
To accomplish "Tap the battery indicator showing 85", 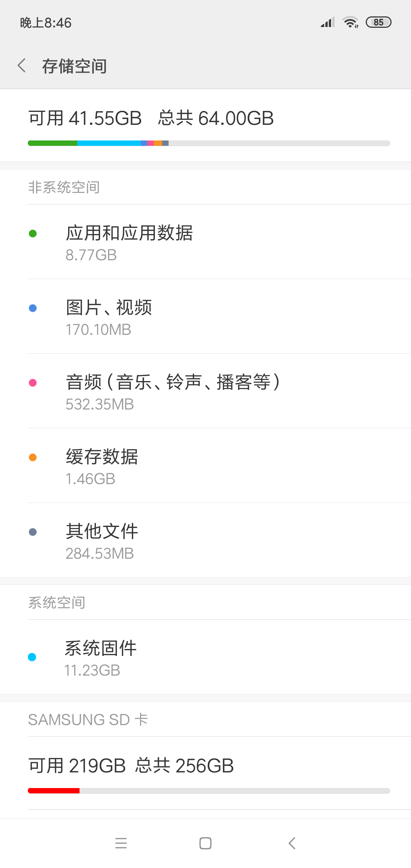I will (378, 22).
